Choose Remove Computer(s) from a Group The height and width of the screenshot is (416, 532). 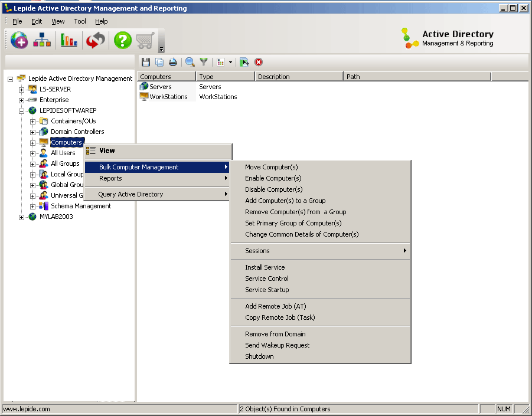point(320,212)
